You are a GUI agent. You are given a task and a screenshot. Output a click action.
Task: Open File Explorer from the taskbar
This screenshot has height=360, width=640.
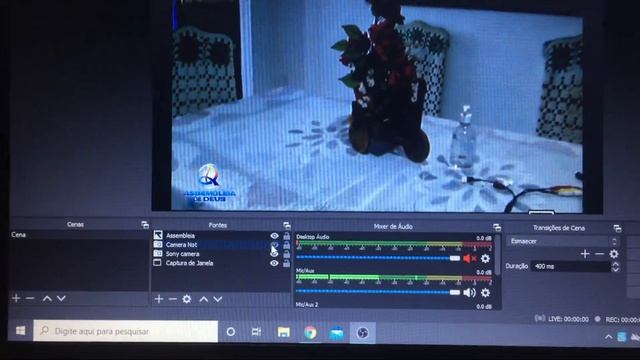point(284,332)
